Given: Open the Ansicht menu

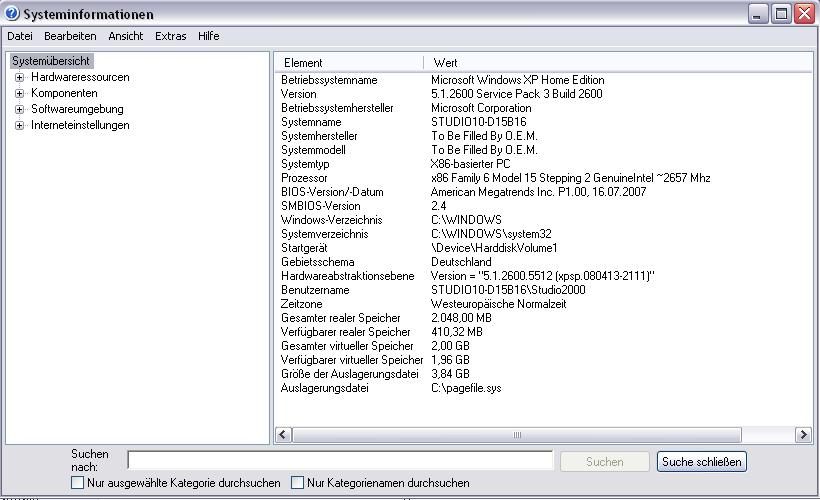Looking at the screenshot, I should point(126,36).
